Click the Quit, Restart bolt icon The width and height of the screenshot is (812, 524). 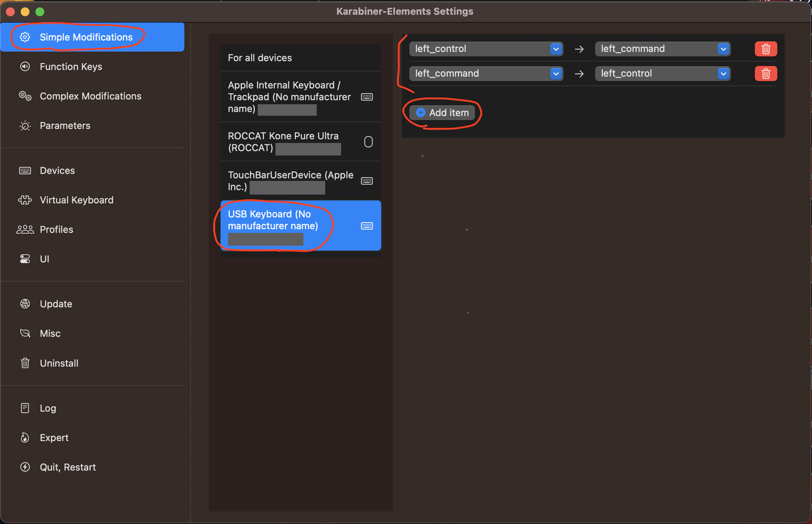(25, 467)
